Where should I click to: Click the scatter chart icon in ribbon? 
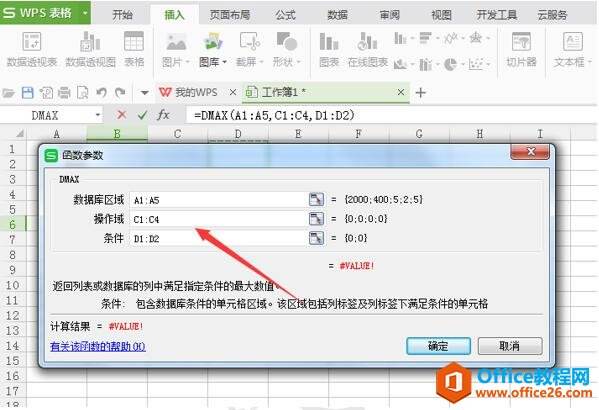coord(476,64)
